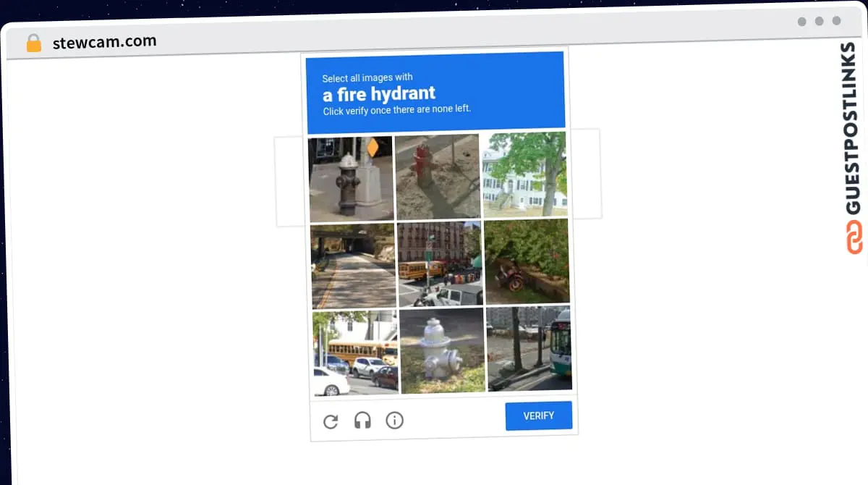Viewport: 868px width, 485px height.
Task: Select the dark hydrant next to post tile
Action: [x=351, y=179]
